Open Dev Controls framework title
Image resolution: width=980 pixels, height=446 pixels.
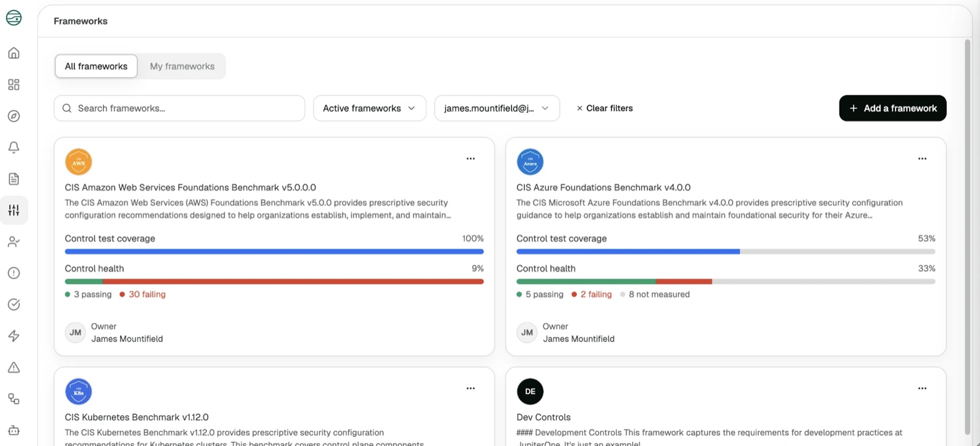tap(543, 417)
